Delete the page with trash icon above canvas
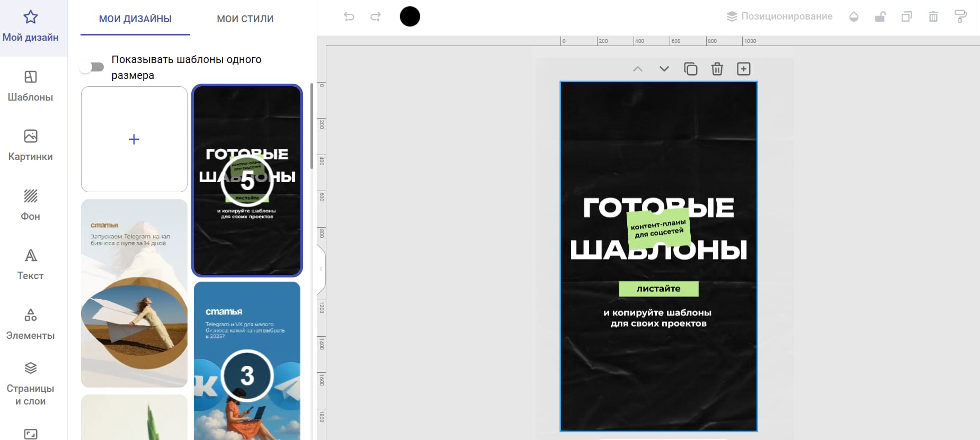Screen dimensions: 980x440 [x=717, y=69]
